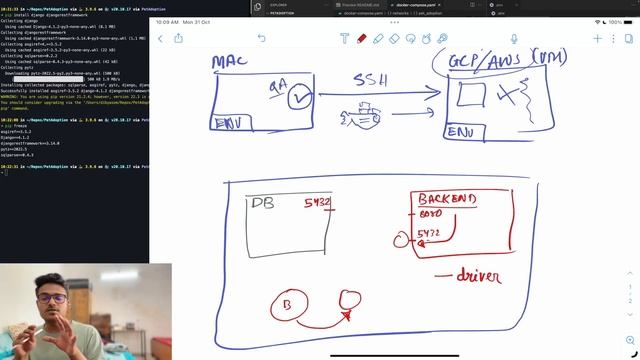Click the battery indicator in iPad status bar

pos(628,22)
